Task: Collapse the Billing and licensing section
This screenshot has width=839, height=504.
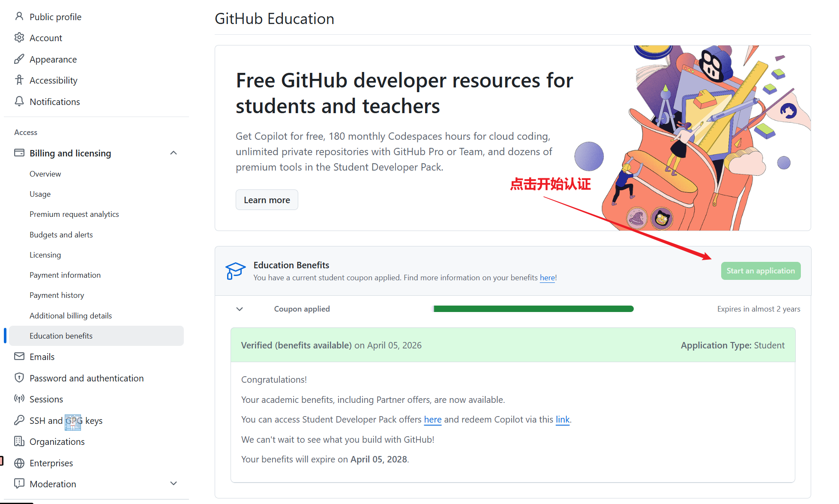Action: (174, 153)
